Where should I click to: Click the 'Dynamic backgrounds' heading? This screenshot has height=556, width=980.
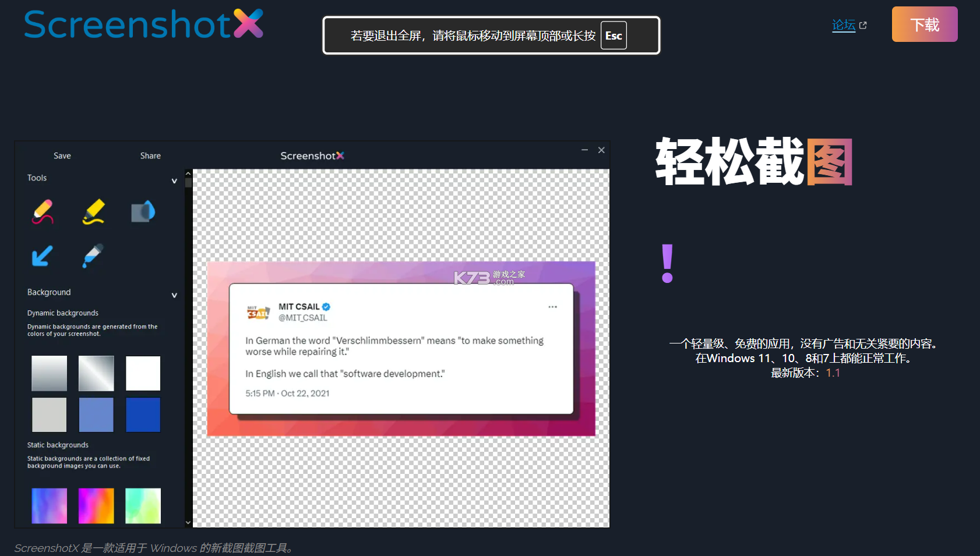63,313
